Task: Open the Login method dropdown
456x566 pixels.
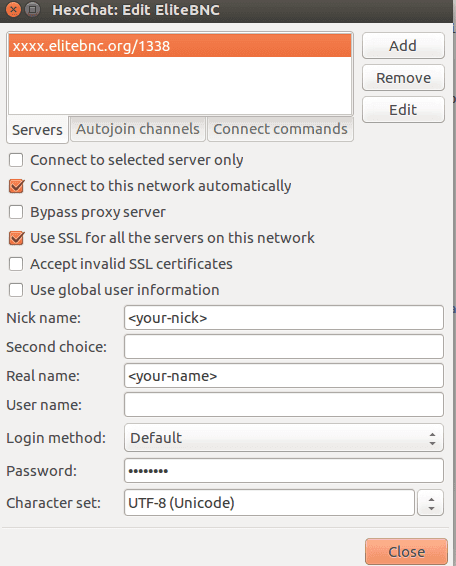Action: pyautogui.click(x=284, y=438)
